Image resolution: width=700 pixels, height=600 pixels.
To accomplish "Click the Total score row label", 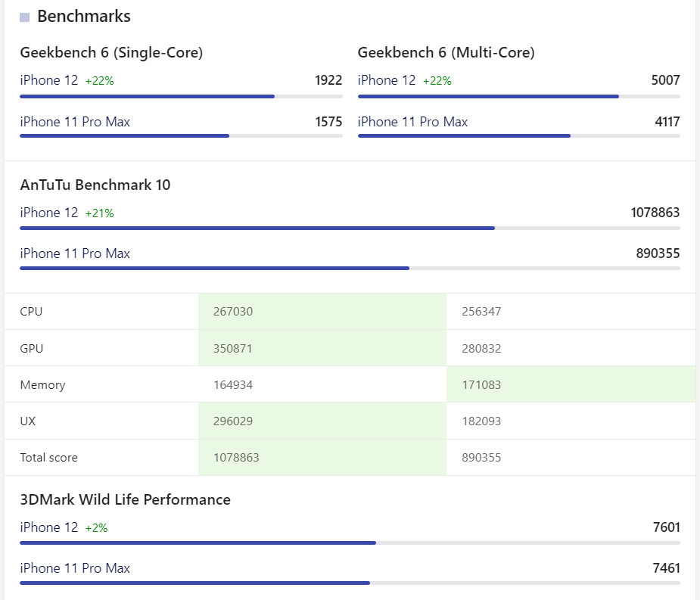I will (49, 458).
